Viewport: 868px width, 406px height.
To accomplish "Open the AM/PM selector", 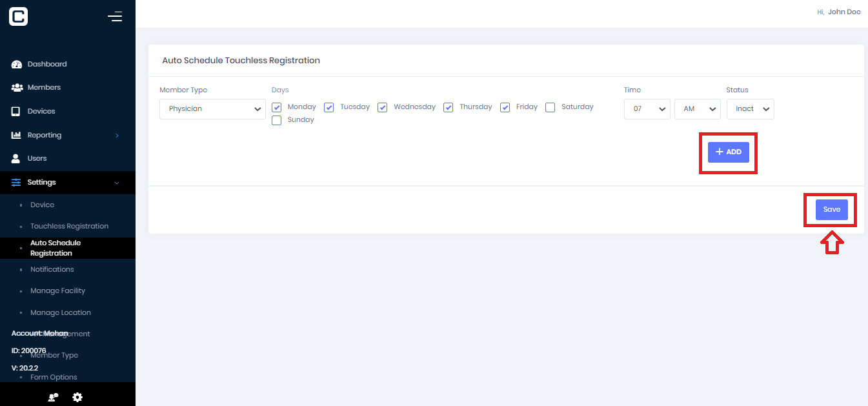I will point(697,109).
